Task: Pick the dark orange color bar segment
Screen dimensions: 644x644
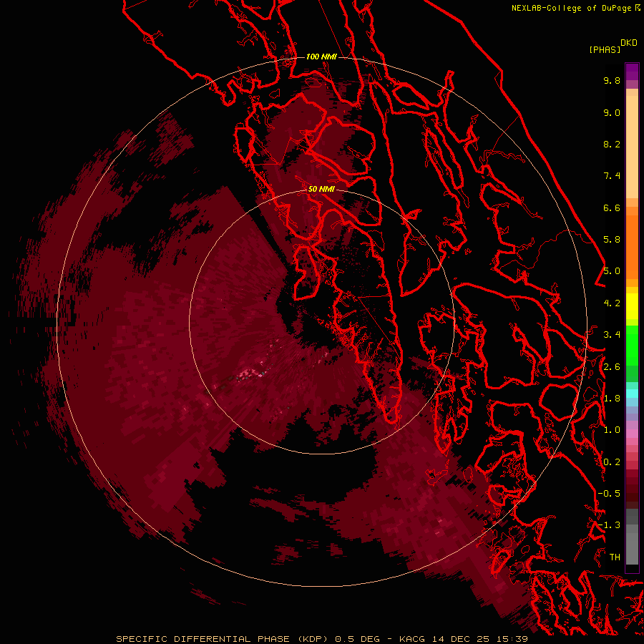Action: [x=632, y=246]
